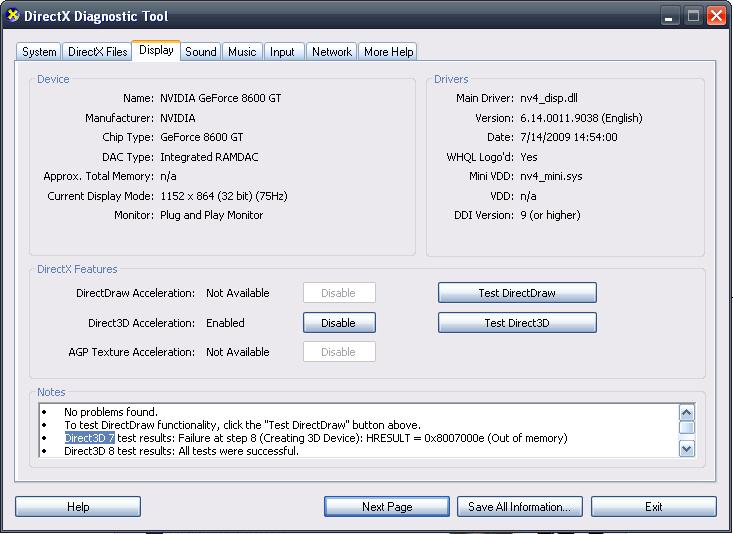
Task: Click Manufacturer value 'NVIDIA'
Action: tap(178, 118)
